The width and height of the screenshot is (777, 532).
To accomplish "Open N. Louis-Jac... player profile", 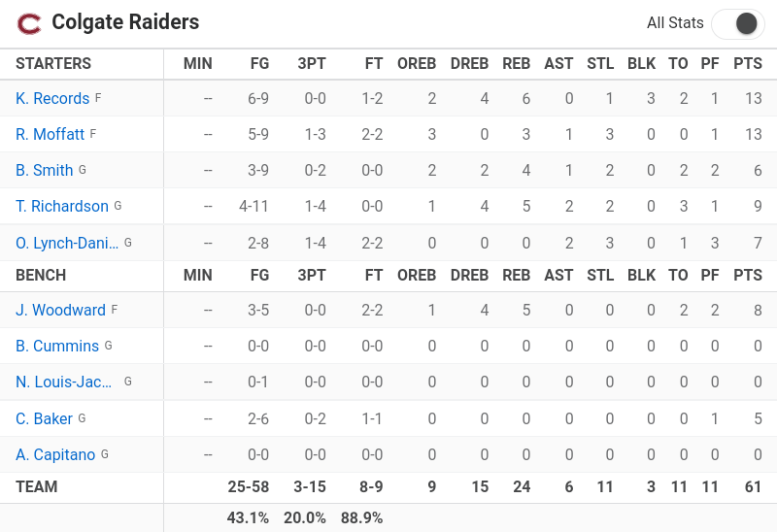I will pyautogui.click(x=63, y=382).
